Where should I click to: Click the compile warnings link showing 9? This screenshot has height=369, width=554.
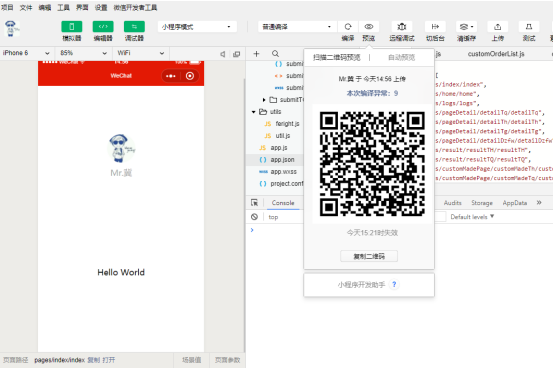tap(372, 93)
